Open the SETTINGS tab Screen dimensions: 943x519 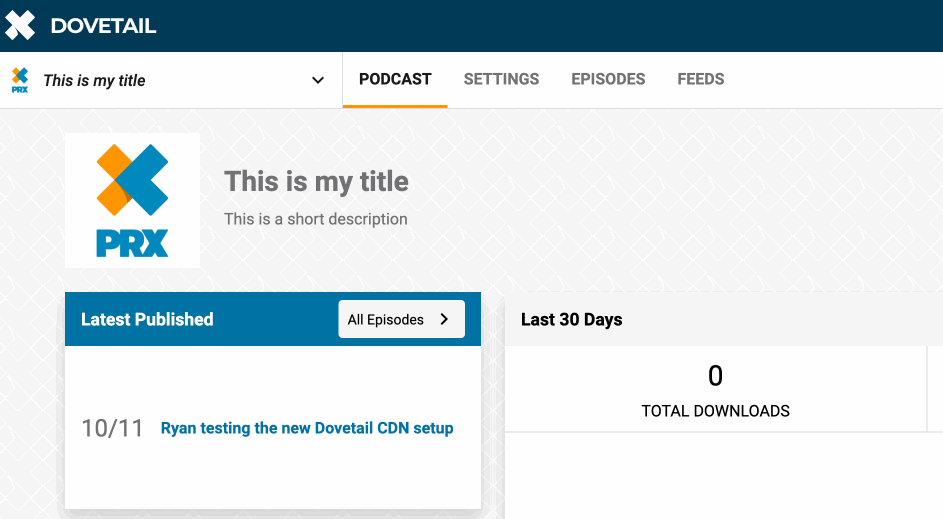click(501, 79)
